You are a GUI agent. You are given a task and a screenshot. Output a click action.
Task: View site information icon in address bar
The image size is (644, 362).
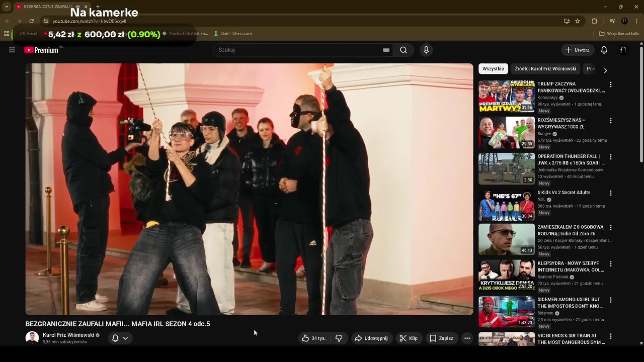pos(45,21)
